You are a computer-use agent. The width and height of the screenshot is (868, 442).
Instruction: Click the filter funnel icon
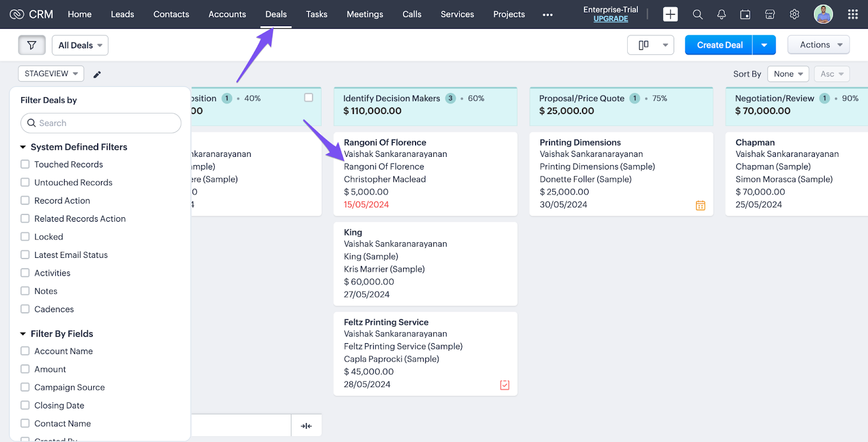pos(31,45)
